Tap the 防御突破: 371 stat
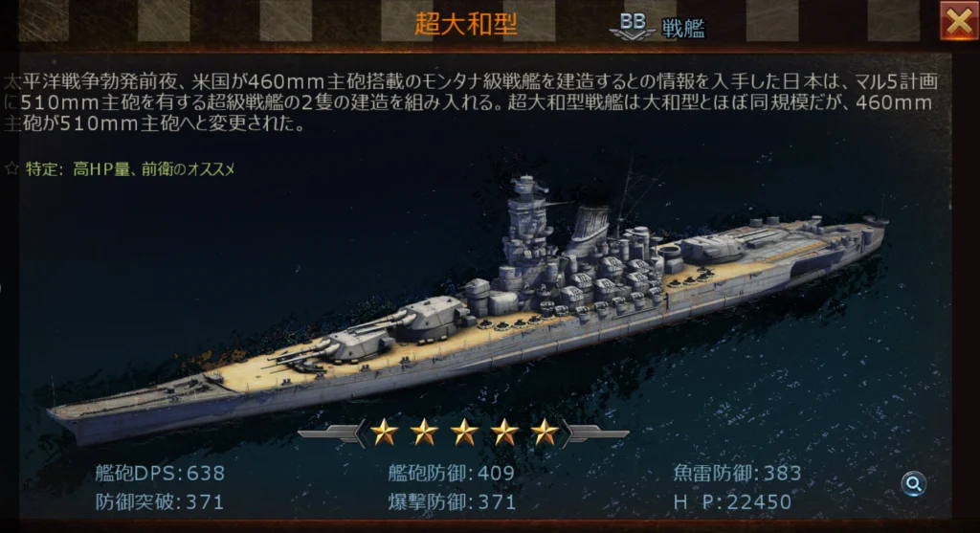Screen dimensions: 980x533 [x=160, y=501]
